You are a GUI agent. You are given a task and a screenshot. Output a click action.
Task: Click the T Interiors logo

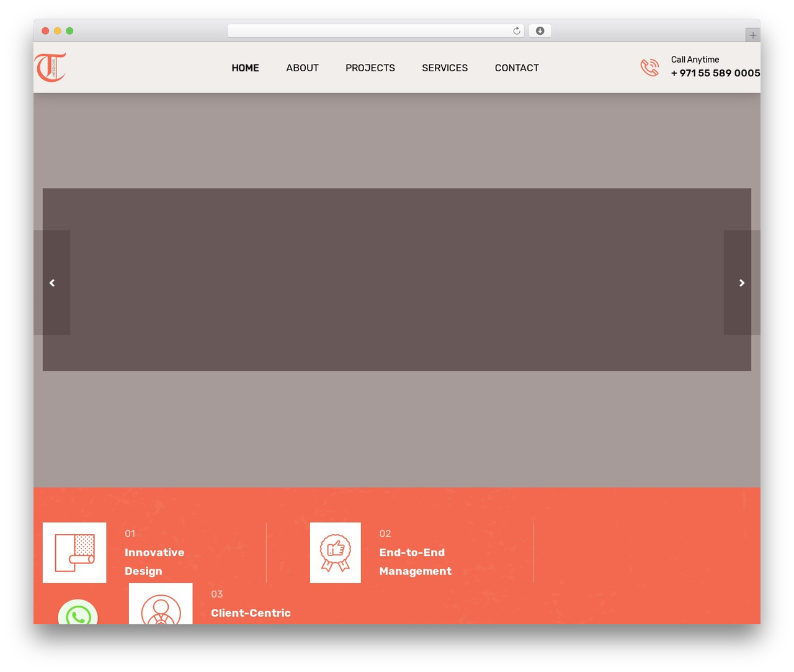[50, 68]
